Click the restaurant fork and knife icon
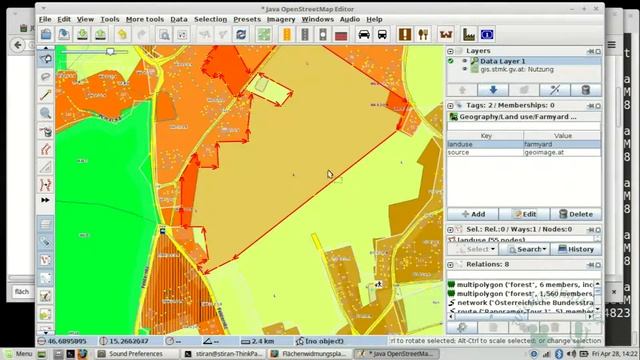 click(x=423, y=35)
